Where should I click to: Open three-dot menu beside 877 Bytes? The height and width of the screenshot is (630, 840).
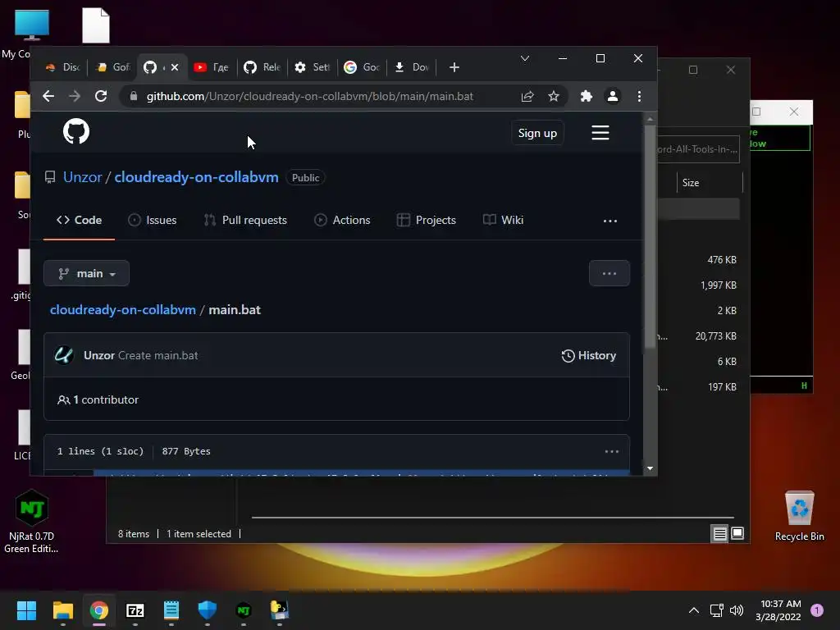coord(612,452)
